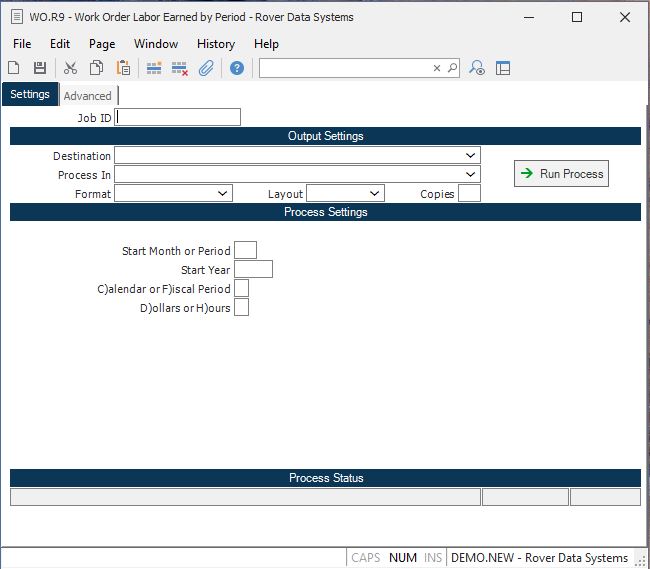Image resolution: width=650 pixels, height=569 pixels.
Task: Click the Save floppy disk icon
Action: tap(40, 68)
